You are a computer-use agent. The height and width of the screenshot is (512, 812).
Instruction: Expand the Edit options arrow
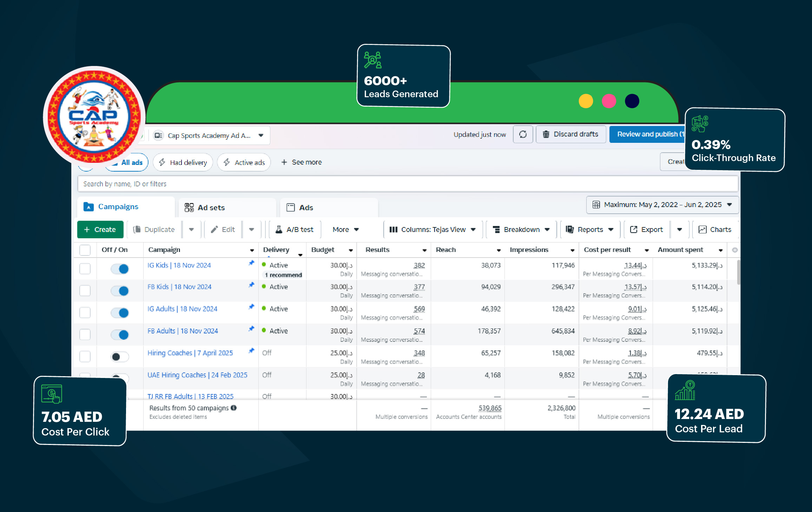tap(251, 230)
